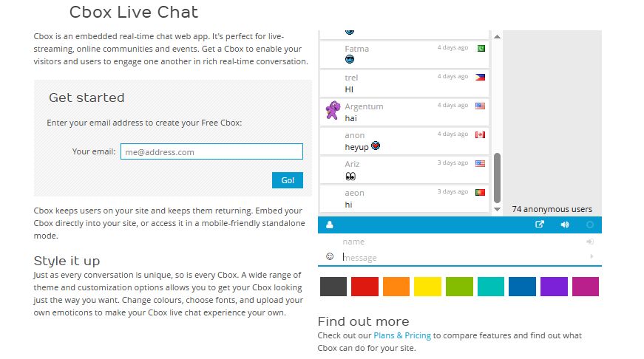Click the Canada flag beside anon
This screenshot has width=644, height=359.
480,135
